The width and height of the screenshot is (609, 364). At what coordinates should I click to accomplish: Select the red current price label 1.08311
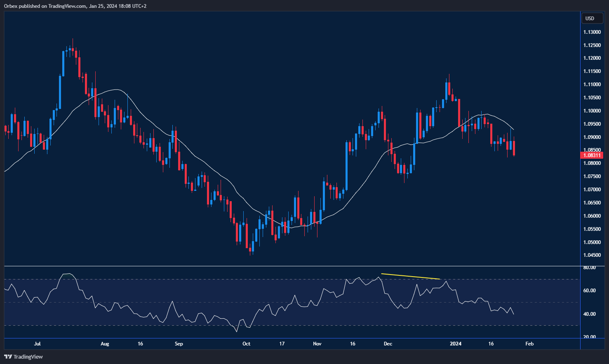pos(592,155)
